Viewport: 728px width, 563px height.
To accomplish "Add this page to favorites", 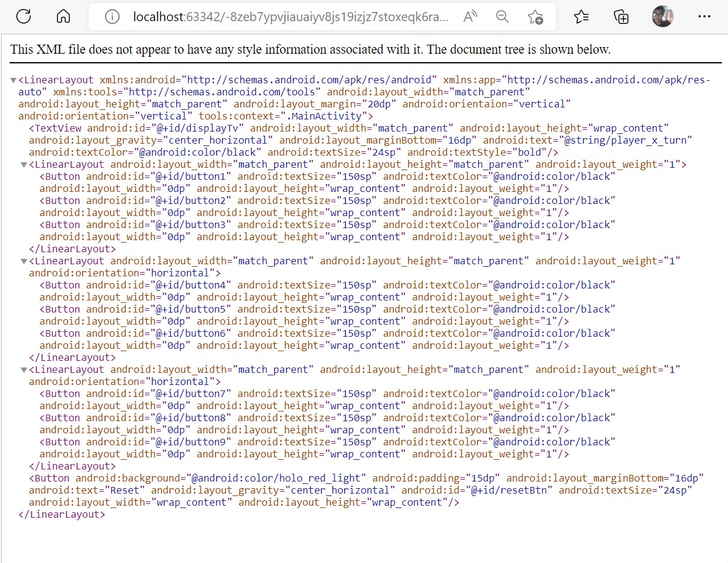I will point(535,17).
